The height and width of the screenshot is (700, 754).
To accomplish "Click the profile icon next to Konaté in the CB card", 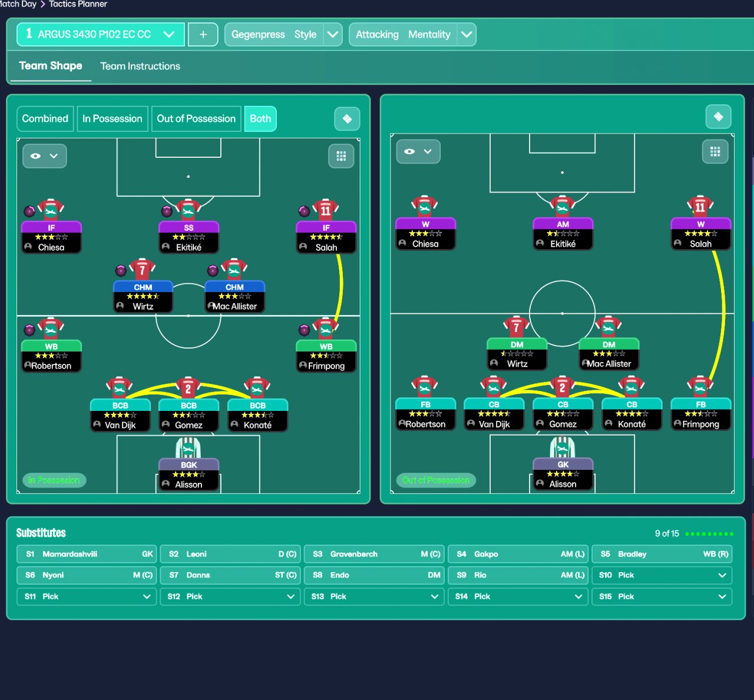I will click(x=609, y=423).
